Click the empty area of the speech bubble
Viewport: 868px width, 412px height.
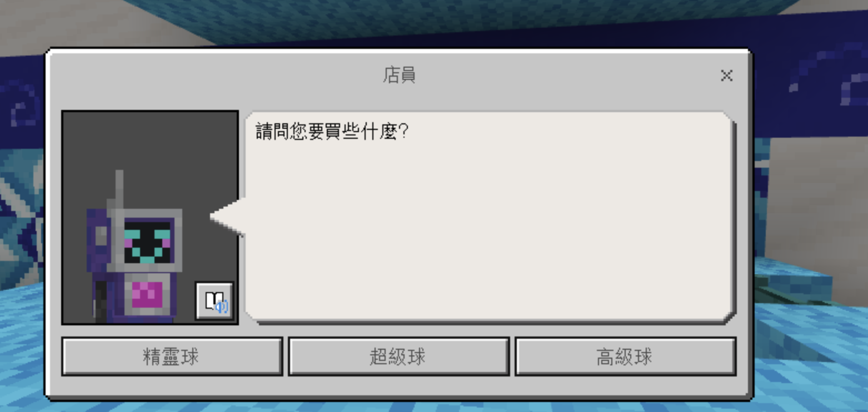click(489, 233)
